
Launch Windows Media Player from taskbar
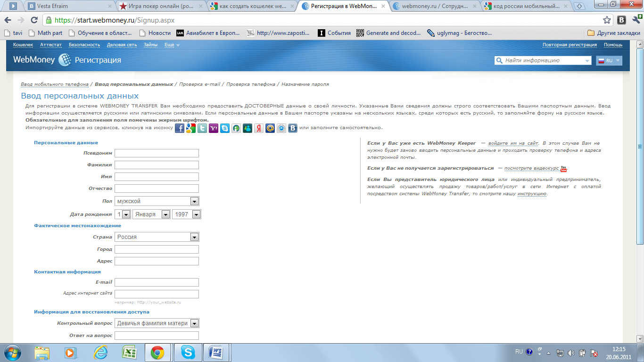click(71, 352)
